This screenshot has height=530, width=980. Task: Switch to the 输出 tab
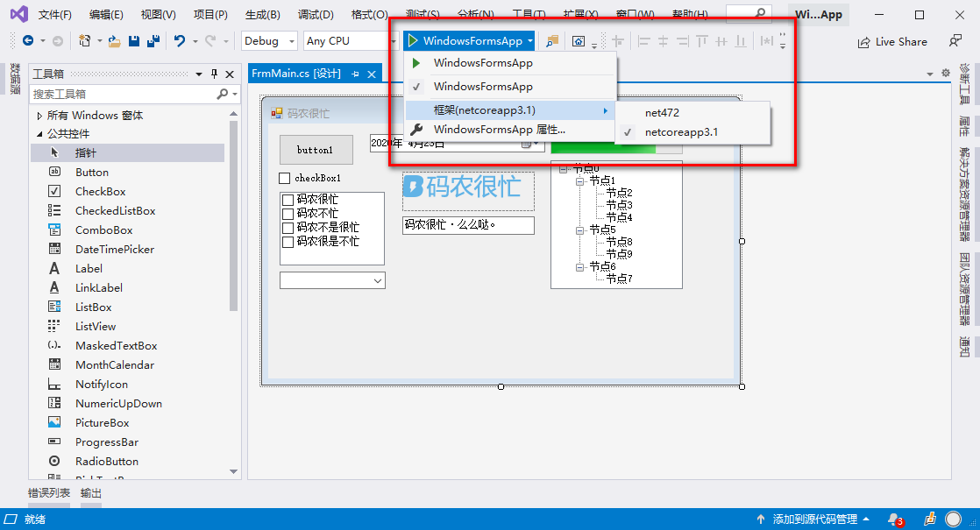[x=90, y=492]
